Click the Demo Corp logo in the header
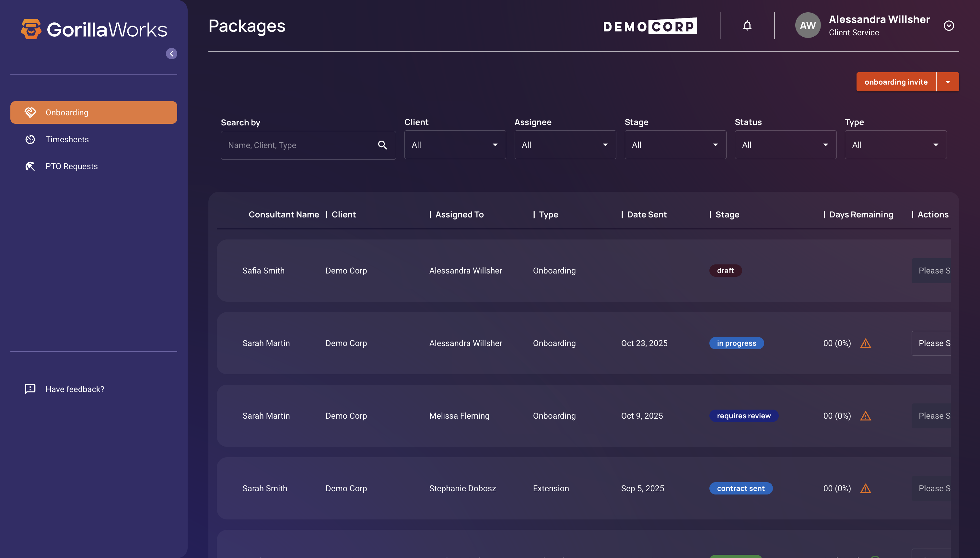Image resolution: width=980 pixels, height=558 pixels. [650, 26]
